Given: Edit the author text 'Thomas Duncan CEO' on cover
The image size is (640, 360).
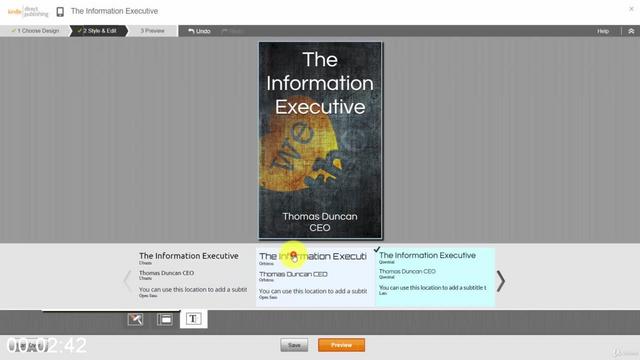Looking at the screenshot, I should pyautogui.click(x=320, y=222).
